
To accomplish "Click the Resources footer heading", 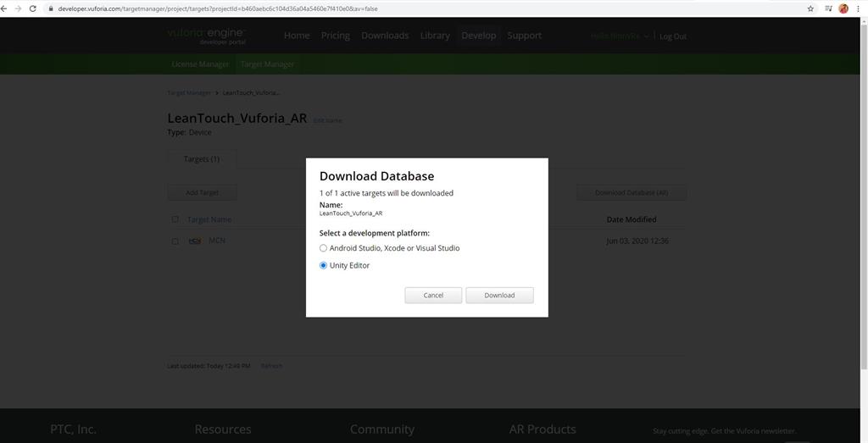I will point(223,429).
